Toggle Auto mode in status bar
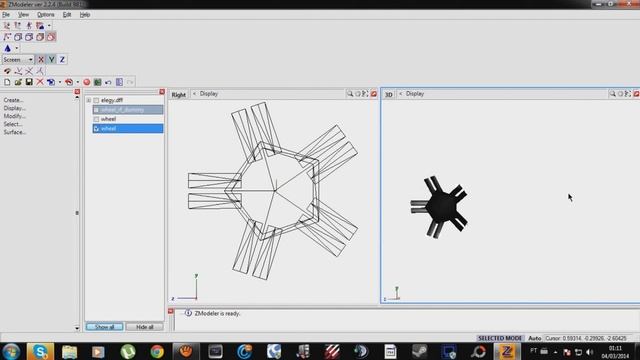The width and height of the screenshot is (640, 360). 534,338
